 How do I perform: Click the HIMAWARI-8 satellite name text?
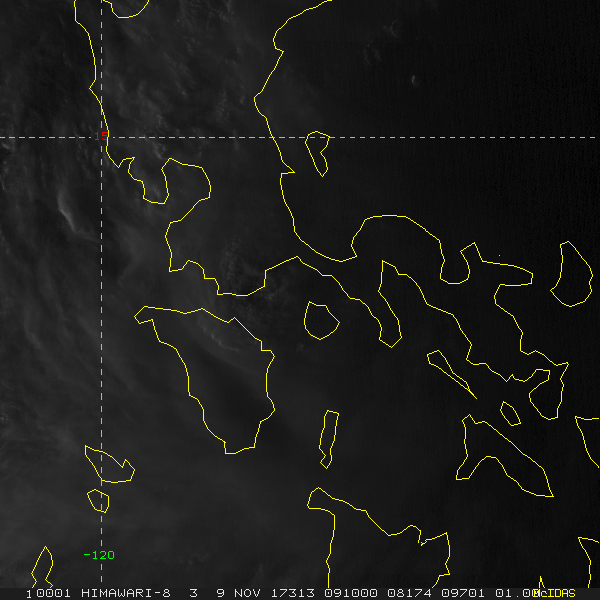pos(126,593)
